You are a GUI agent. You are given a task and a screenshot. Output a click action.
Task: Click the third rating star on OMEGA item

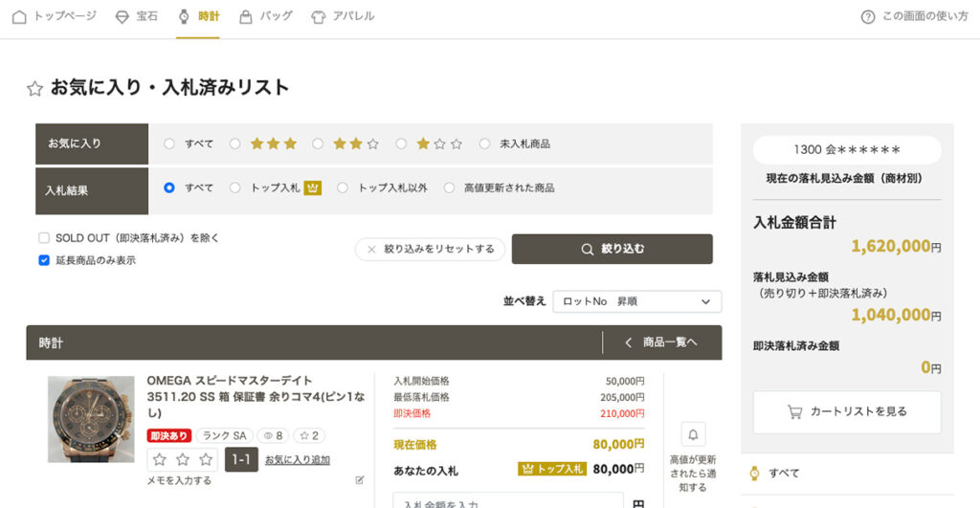coord(206,459)
